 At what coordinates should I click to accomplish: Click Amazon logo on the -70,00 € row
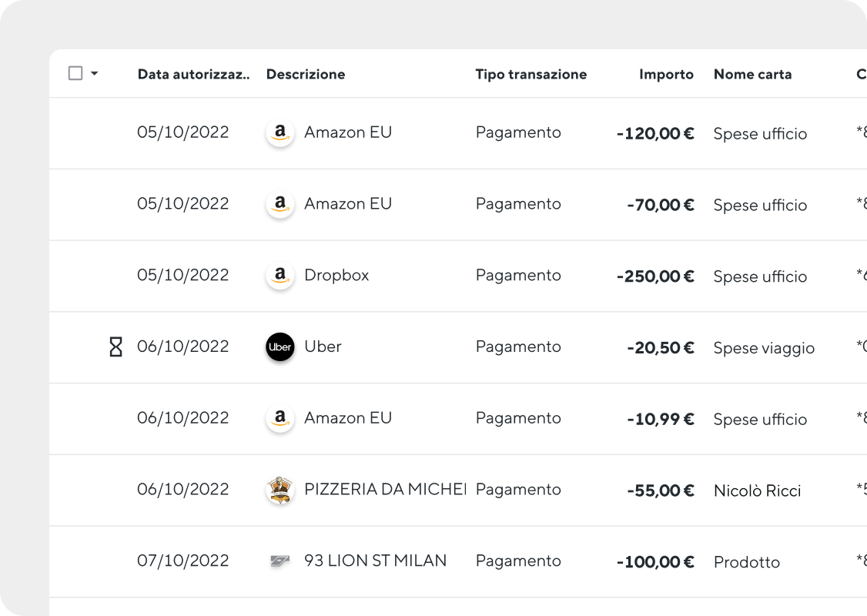(280, 204)
